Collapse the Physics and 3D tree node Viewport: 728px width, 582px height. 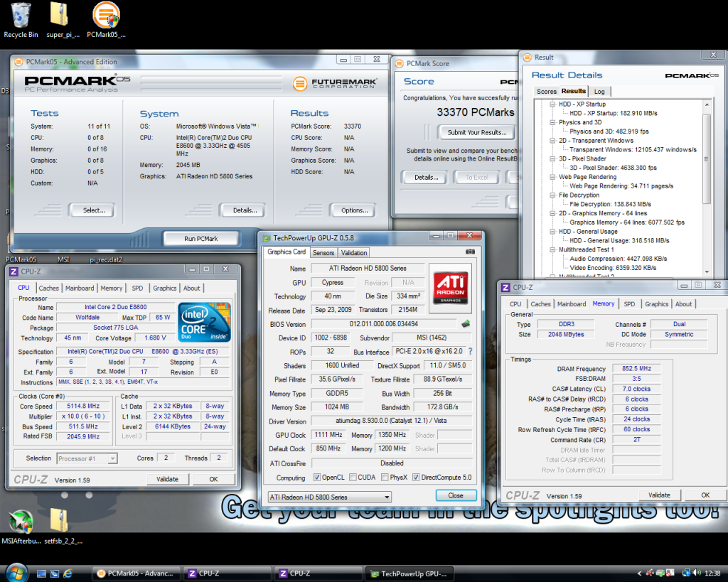click(552, 122)
